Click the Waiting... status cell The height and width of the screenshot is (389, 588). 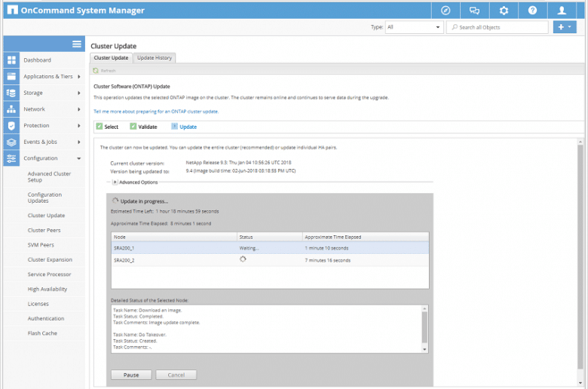[x=249, y=248]
